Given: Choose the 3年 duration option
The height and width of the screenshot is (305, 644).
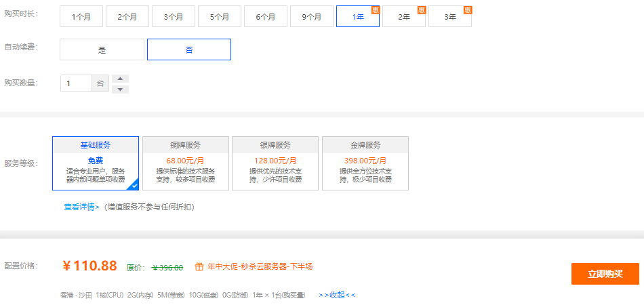Looking at the screenshot, I should pos(449,17).
